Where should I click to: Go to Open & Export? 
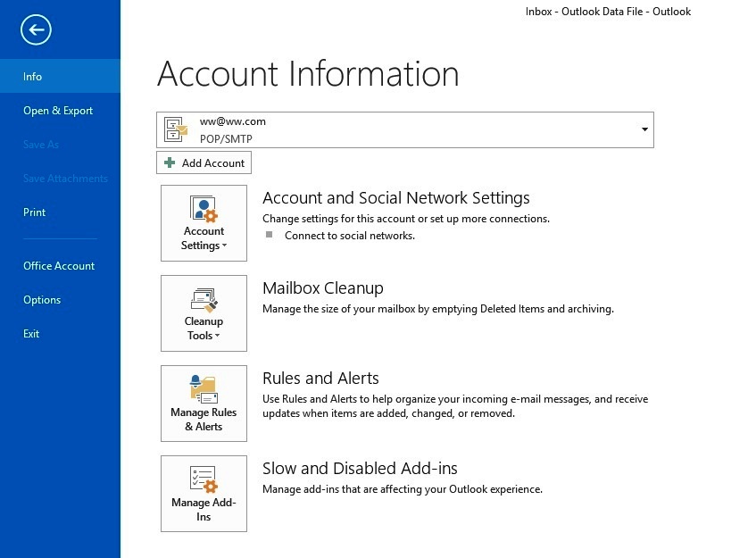point(58,111)
